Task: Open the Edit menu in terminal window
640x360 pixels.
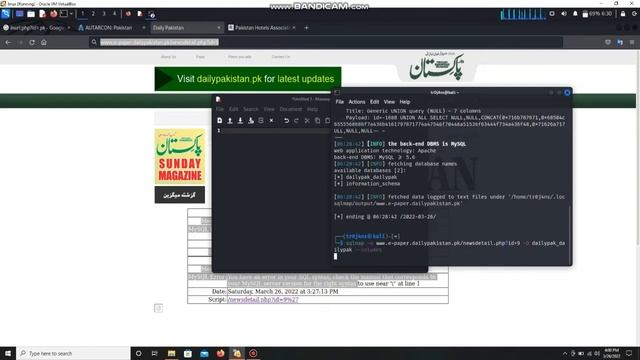Action: [374, 102]
